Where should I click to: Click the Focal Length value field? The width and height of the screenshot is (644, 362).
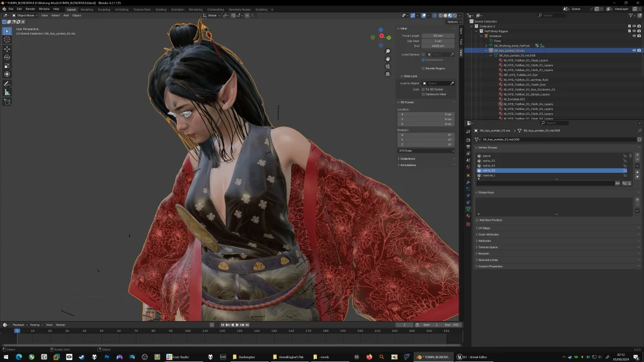tap(438, 36)
